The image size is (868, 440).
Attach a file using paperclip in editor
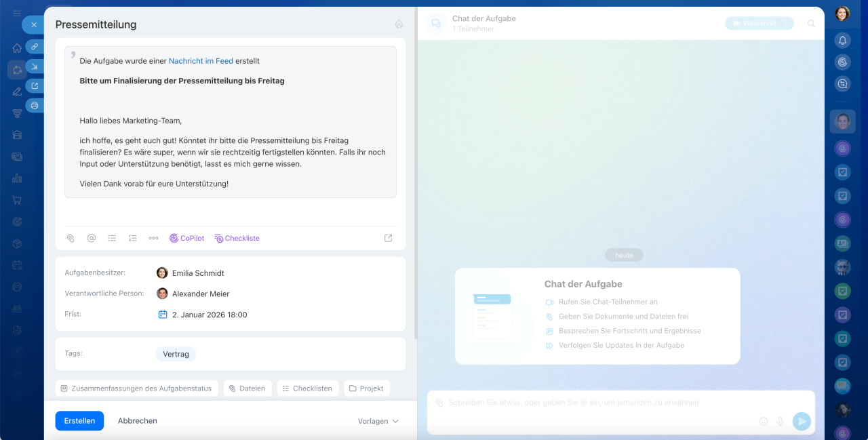pos(71,238)
